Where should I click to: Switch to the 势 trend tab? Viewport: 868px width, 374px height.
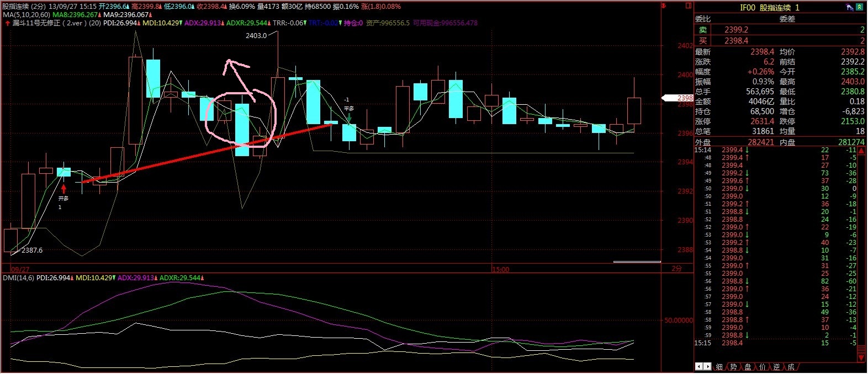(x=733, y=367)
